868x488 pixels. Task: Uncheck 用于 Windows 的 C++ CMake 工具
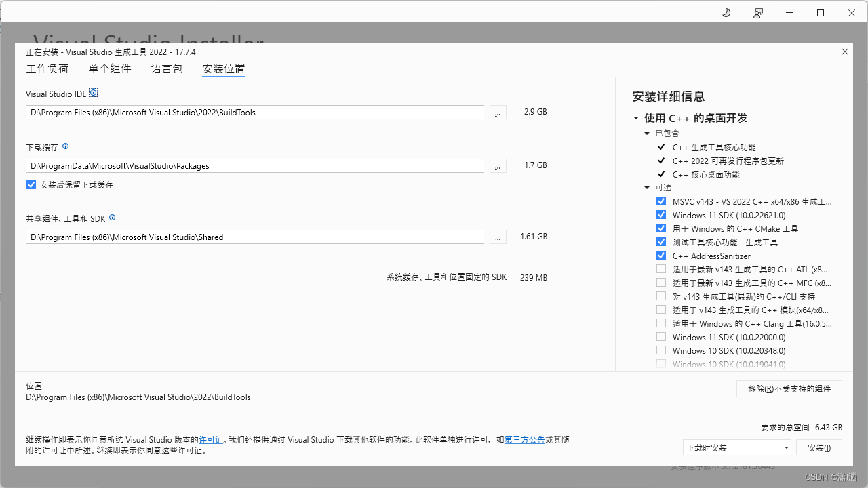[661, 228]
